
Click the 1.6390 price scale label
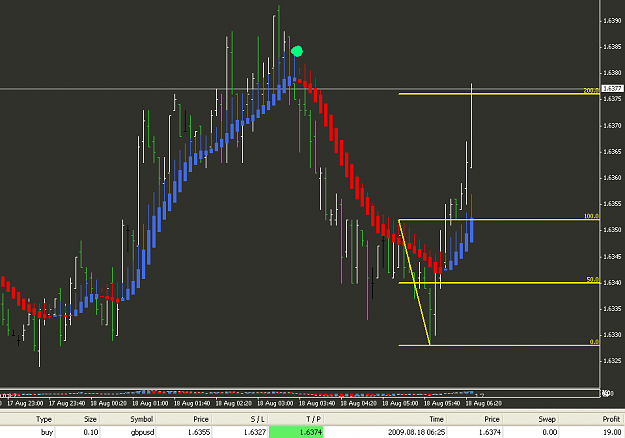tap(612, 20)
